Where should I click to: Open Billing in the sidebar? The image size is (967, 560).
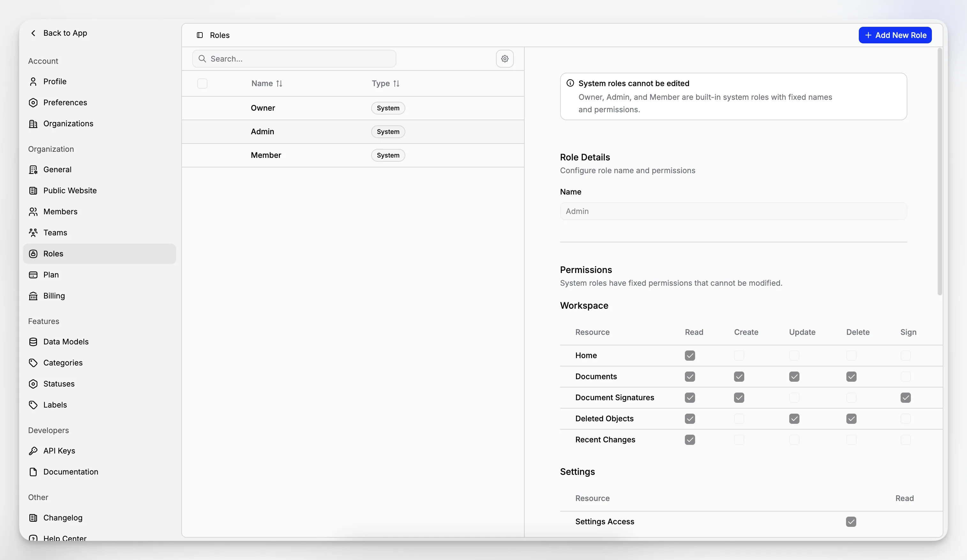(99, 296)
